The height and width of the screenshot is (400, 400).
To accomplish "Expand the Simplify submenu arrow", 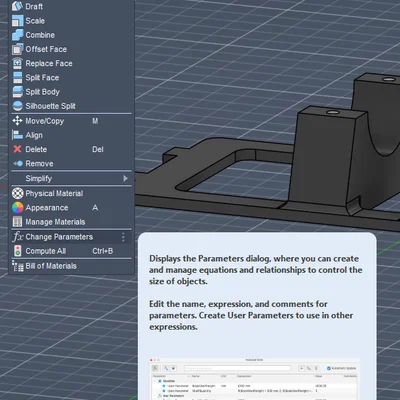I will pyautogui.click(x=125, y=178).
